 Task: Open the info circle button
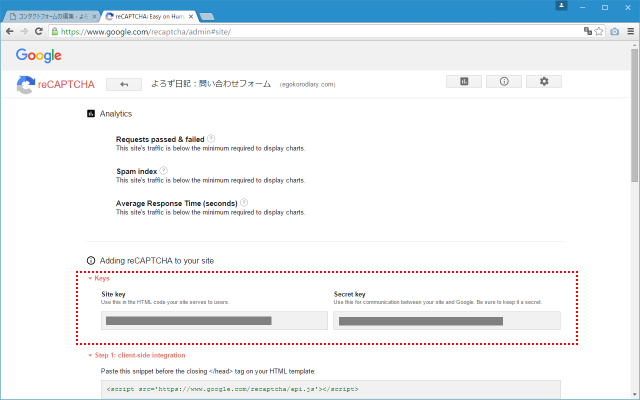[504, 82]
